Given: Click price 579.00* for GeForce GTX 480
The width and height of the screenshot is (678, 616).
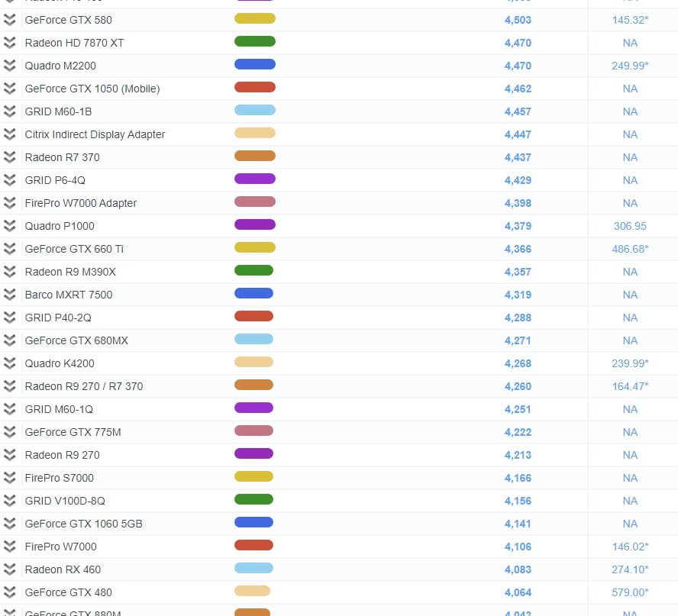Looking at the screenshot, I should (x=630, y=592).
